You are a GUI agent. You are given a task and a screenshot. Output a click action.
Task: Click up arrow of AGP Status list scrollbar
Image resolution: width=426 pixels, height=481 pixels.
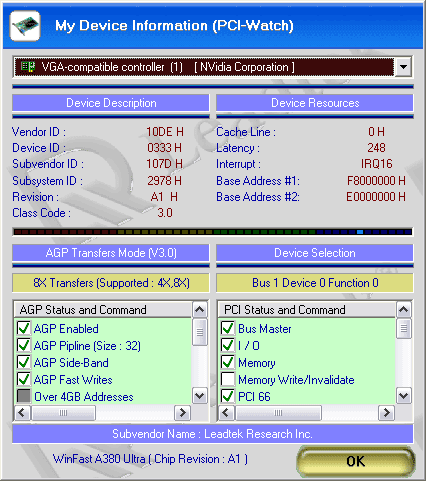(200, 310)
